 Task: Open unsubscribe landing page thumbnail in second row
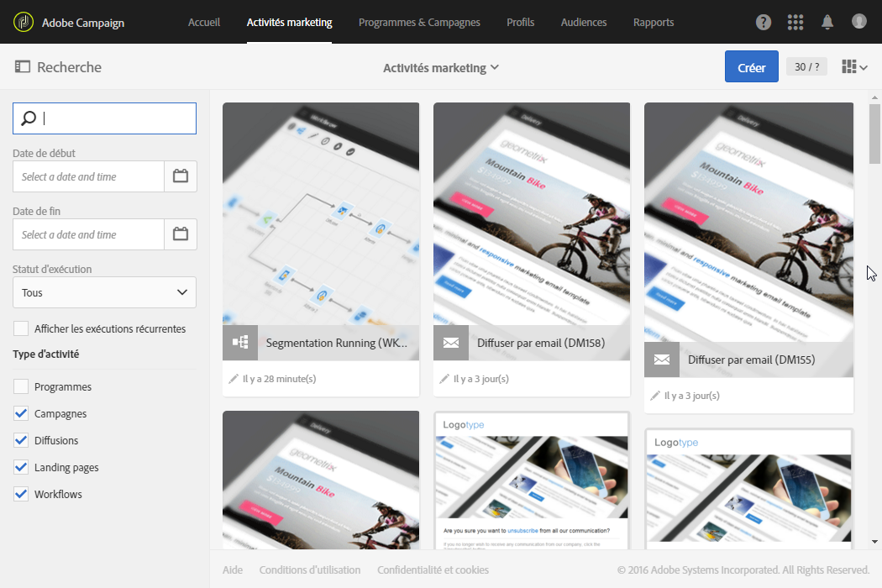pyautogui.click(x=532, y=481)
